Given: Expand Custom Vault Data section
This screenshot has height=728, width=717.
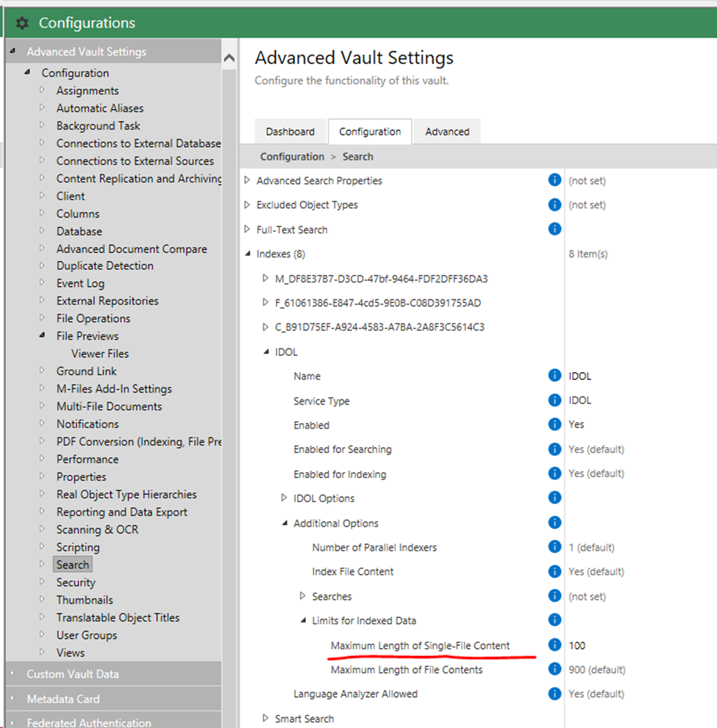Looking at the screenshot, I should pos(13,673).
